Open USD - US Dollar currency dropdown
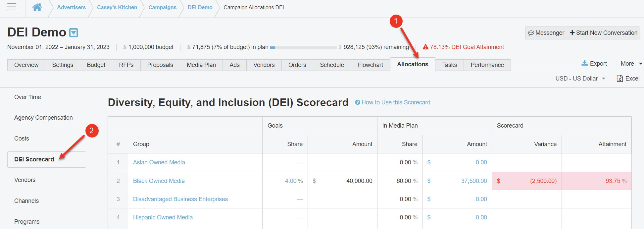 click(580, 79)
